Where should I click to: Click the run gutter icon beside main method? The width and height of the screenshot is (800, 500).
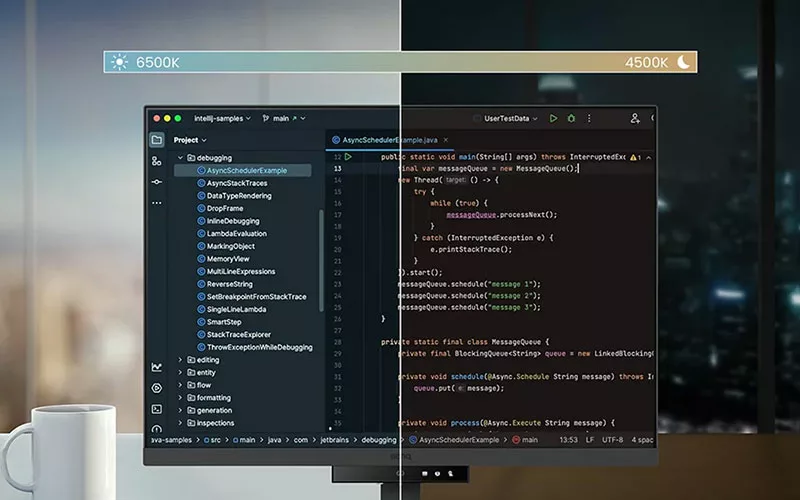click(x=349, y=157)
